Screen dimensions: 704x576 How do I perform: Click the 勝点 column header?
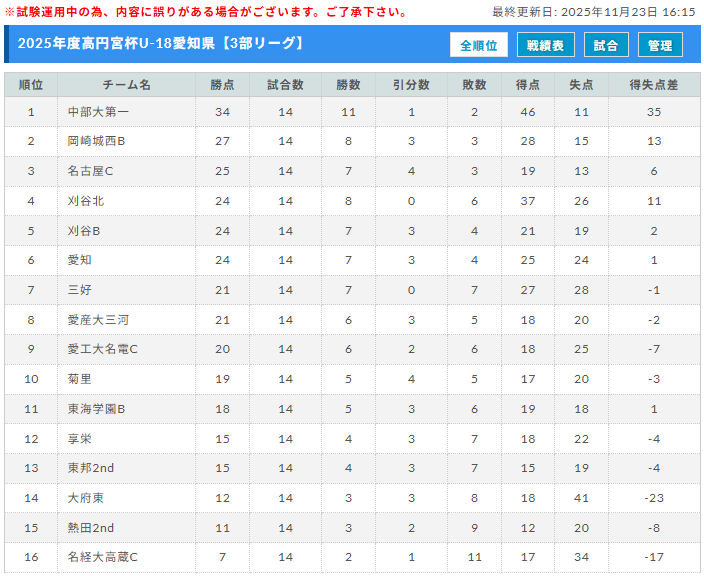(222, 85)
